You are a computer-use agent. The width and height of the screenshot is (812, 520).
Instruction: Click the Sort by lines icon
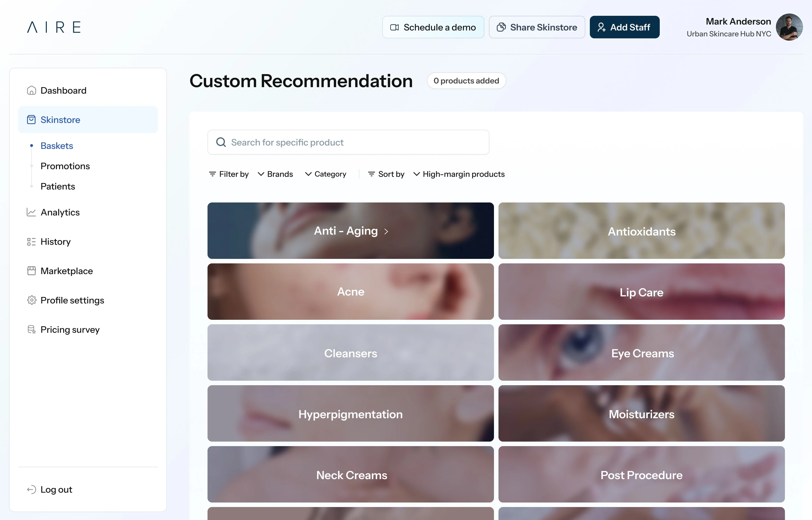pyautogui.click(x=371, y=174)
